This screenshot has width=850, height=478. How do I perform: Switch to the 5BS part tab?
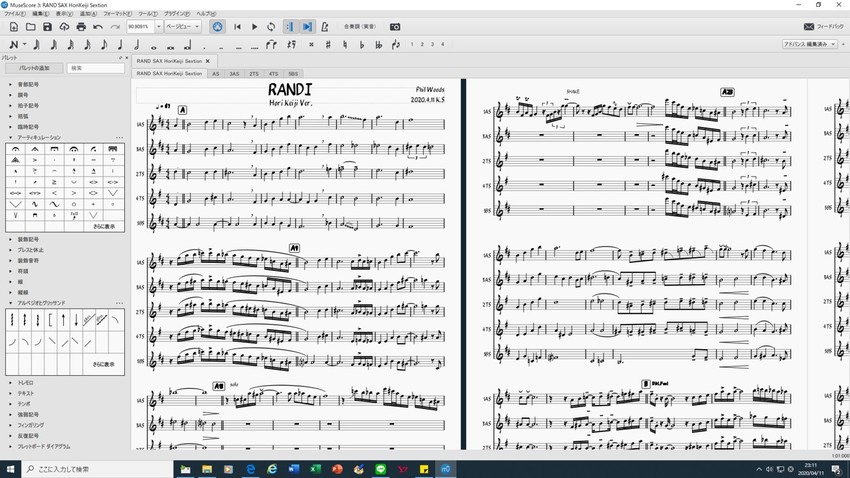293,74
